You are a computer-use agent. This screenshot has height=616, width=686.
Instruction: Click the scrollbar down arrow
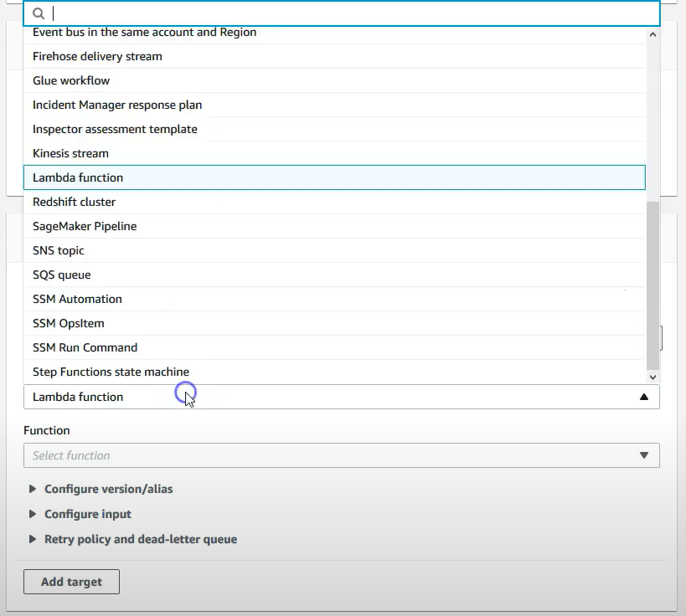coord(652,377)
